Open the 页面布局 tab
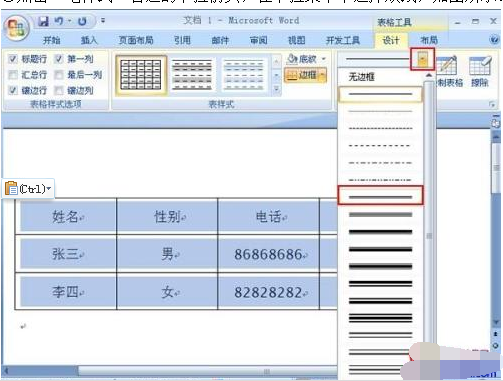This screenshot has height=381, width=503. (x=136, y=40)
